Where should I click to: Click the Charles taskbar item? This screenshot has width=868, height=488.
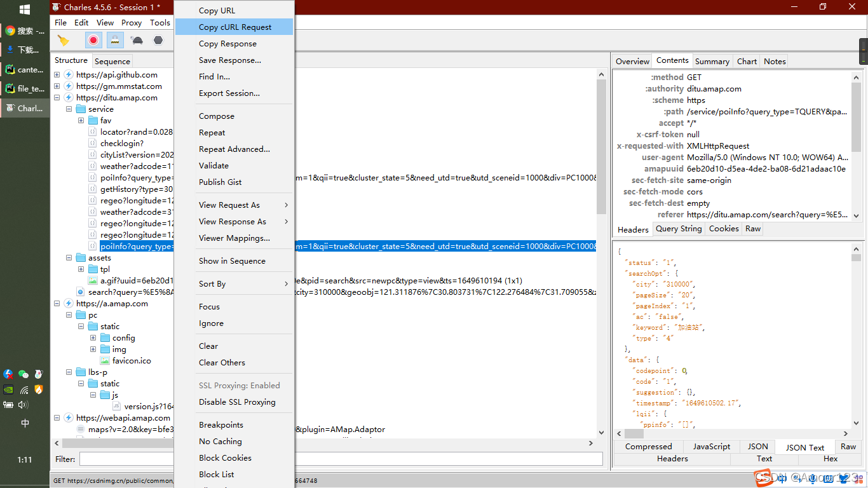pyautogui.click(x=25, y=108)
